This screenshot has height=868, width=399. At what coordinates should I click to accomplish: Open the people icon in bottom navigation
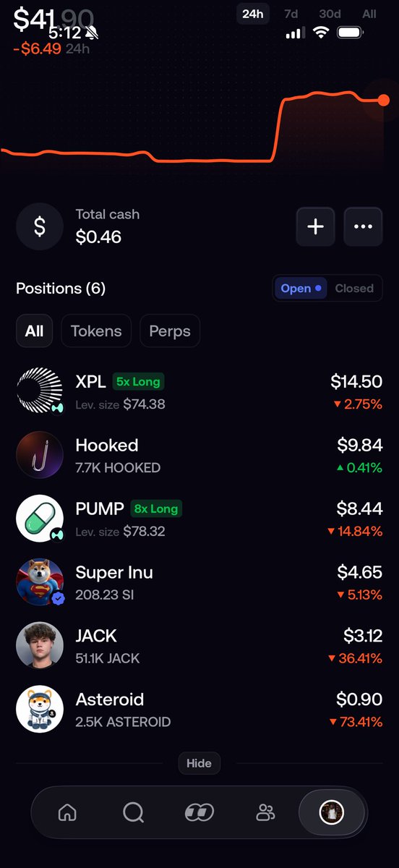coord(266,812)
